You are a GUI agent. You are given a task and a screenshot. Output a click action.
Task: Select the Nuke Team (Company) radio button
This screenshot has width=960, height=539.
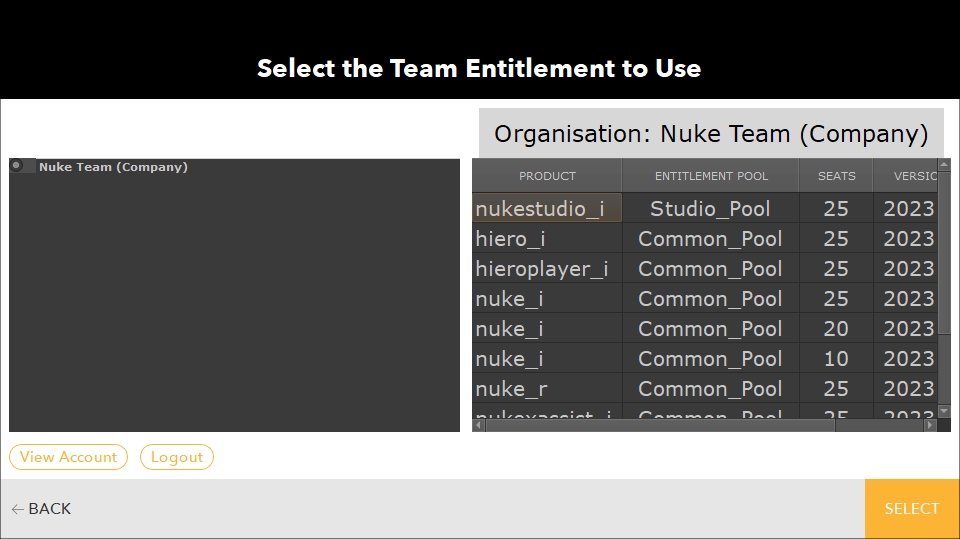tap(18, 166)
